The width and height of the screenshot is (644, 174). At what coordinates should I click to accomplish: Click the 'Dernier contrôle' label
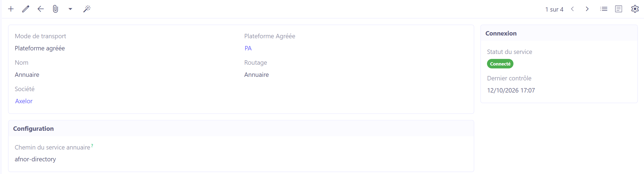pyautogui.click(x=509, y=78)
